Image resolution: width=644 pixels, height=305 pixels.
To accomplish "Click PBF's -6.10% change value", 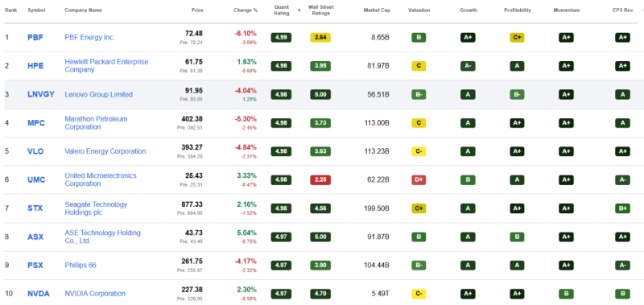I will click(x=246, y=33).
